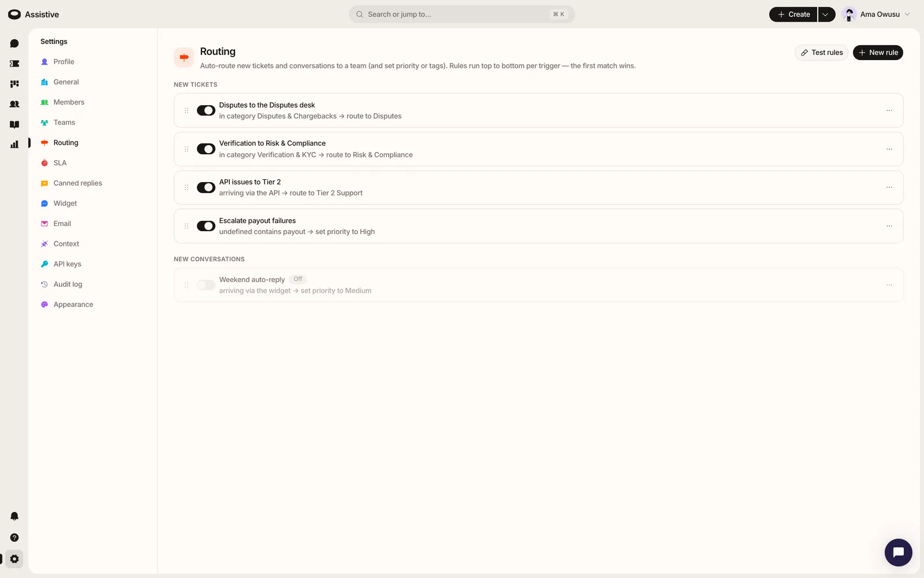Open rule titled Escalate payout failures
Viewport: 924px width, 578px height.
point(258,221)
